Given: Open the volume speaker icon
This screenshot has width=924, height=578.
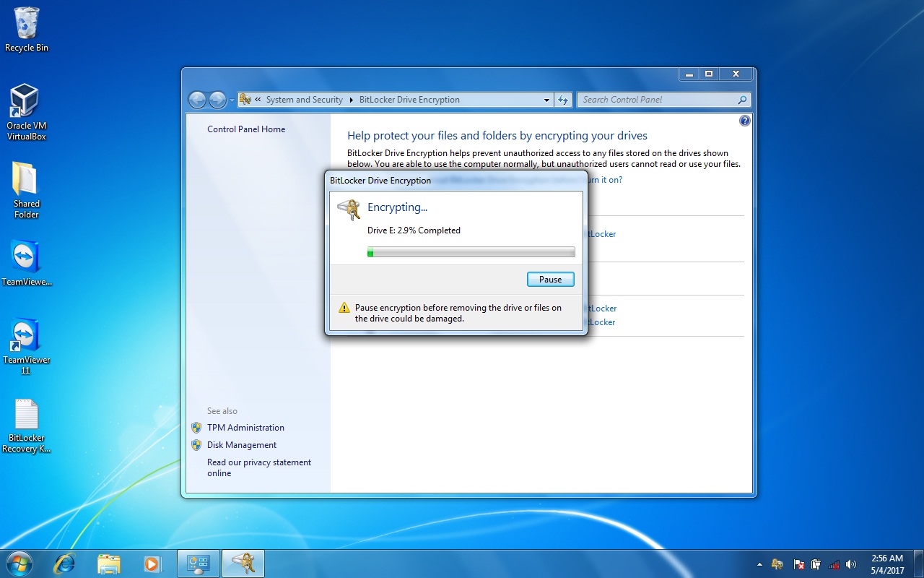Looking at the screenshot, I should click(x=851, y=564).
